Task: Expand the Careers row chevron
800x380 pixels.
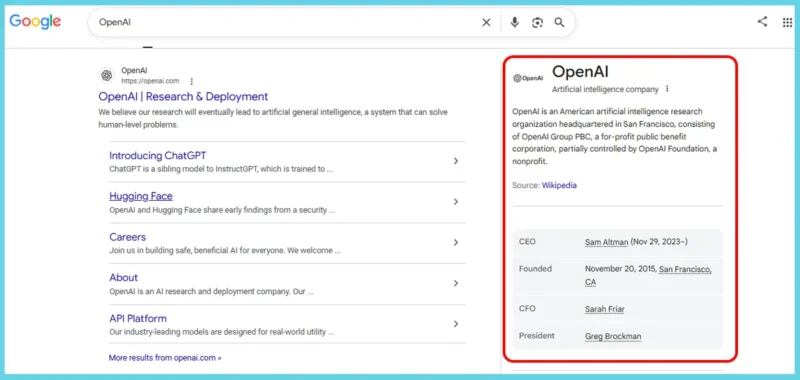Action: pos(456,243)
